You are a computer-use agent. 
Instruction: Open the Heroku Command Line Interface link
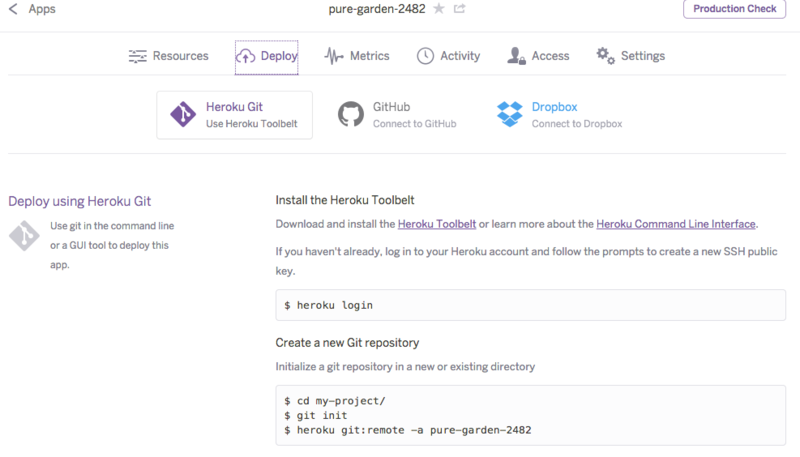click(x=676, y=224)
